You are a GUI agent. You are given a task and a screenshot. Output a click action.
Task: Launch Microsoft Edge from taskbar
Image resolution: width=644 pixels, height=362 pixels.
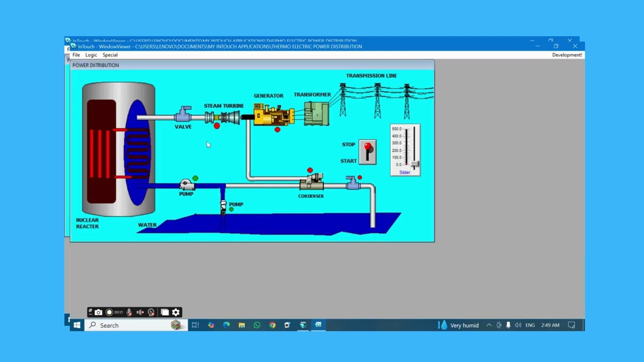pyautogui.click(x=226, y=325)
